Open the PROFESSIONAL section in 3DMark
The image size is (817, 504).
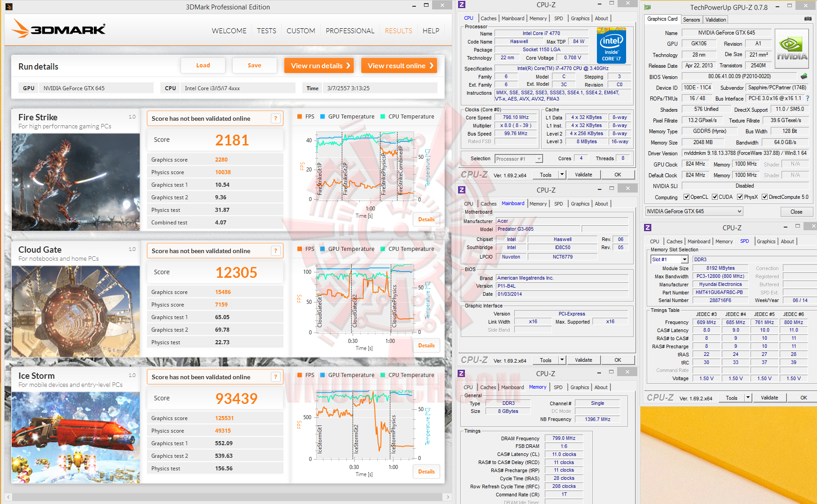point(350,31)
